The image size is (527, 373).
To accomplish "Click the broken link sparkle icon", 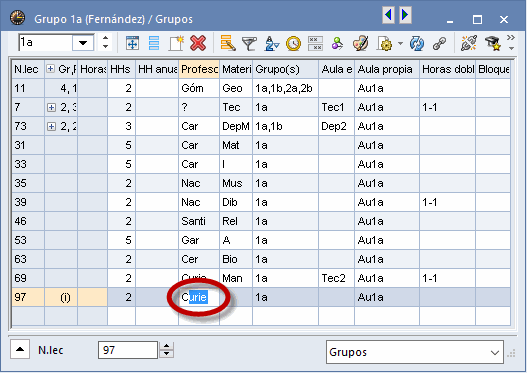I will click(x=469, y=43).
